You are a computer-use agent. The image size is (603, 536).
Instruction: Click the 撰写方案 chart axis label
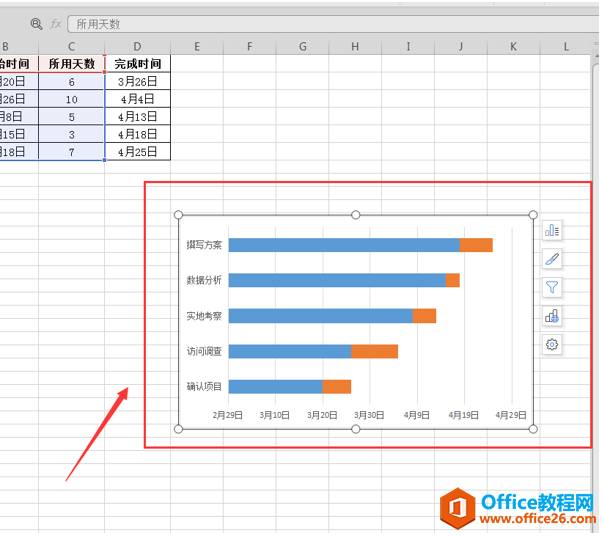click(205, 246)
